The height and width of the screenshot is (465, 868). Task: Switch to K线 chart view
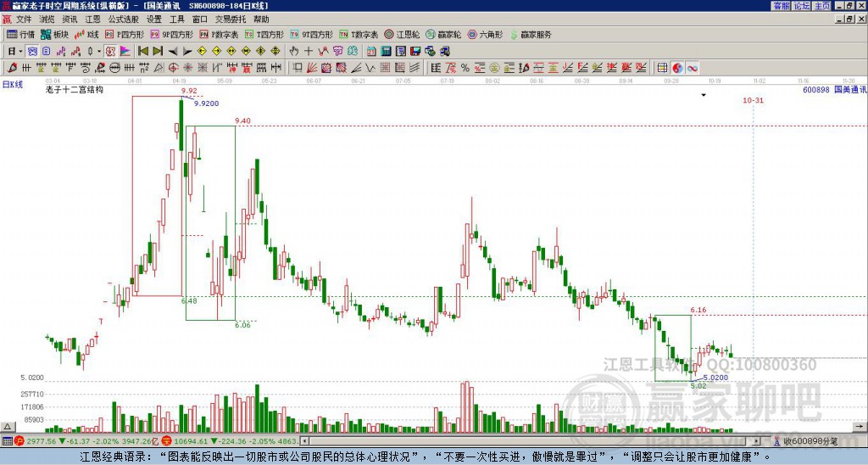coord(86,34)
